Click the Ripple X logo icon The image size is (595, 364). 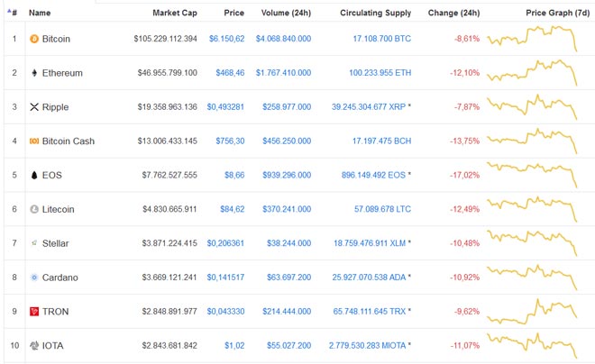coord(34,107)
